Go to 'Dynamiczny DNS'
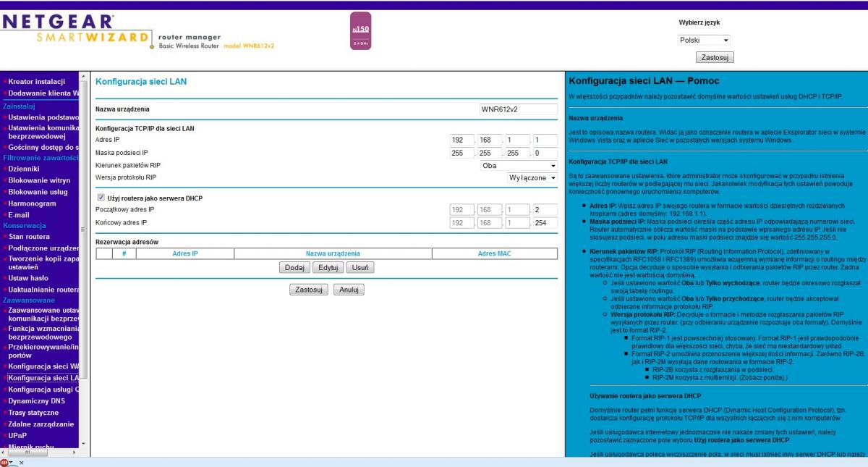This screenshot has height=467, width=868. pyautogui.click(x=38, y=401)
